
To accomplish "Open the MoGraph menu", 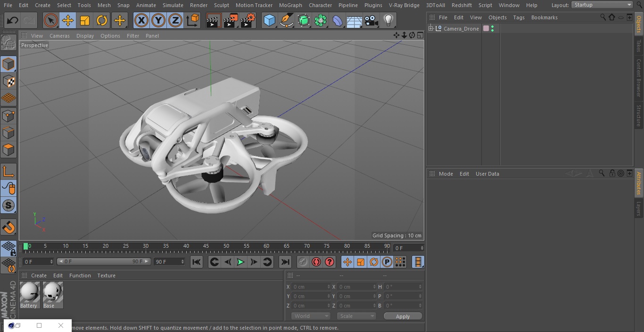I will tap(290, 5).
